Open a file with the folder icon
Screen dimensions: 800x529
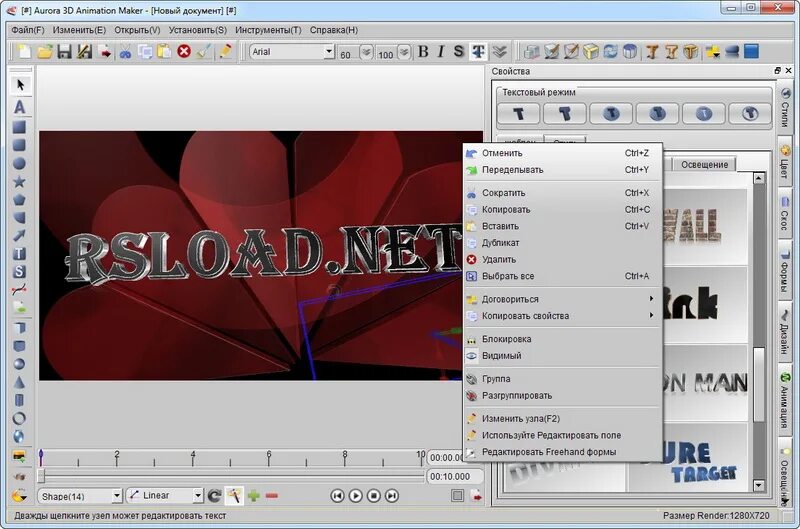(44, 52)
